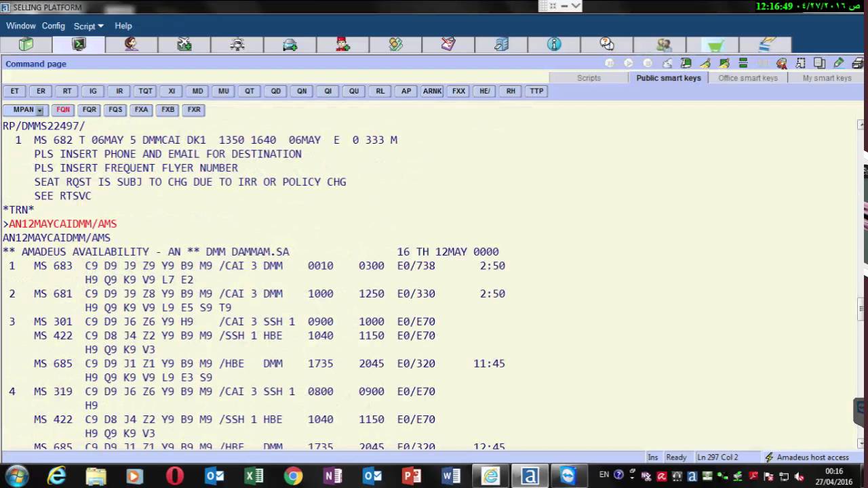
Task: Switch to Office smart keys tab
Action: 748,78
